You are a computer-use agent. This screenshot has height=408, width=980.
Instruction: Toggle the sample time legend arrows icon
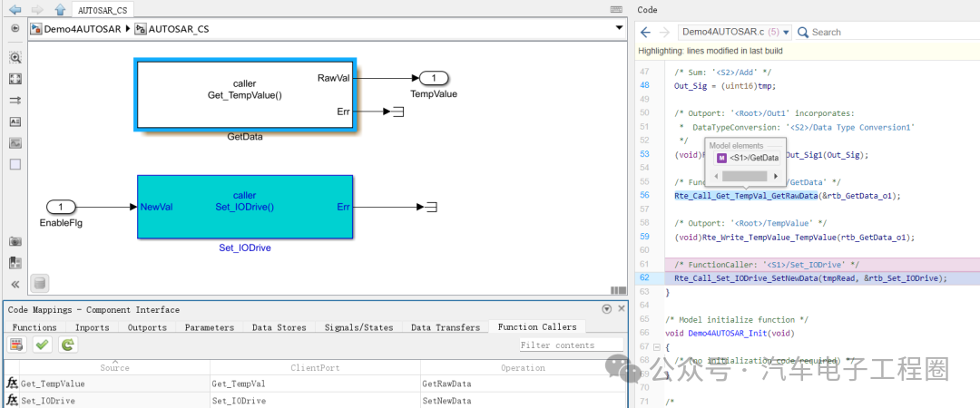15,100
